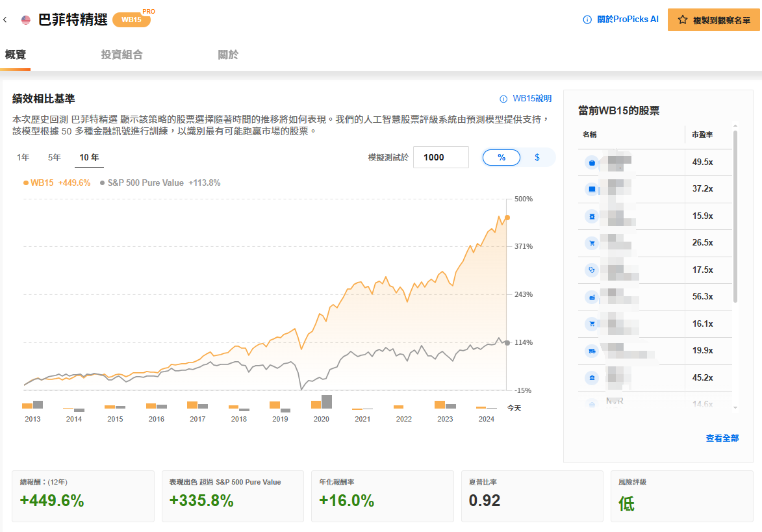
Task: Click cart icon in 16.1x row
Action: coord(591,324)
